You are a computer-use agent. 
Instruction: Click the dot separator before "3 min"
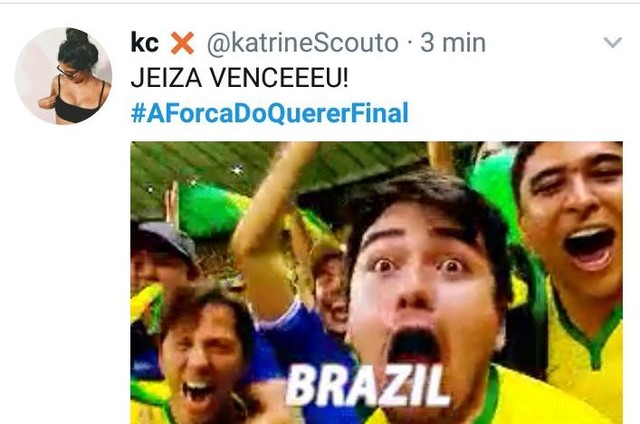click(x=410, y=43)
